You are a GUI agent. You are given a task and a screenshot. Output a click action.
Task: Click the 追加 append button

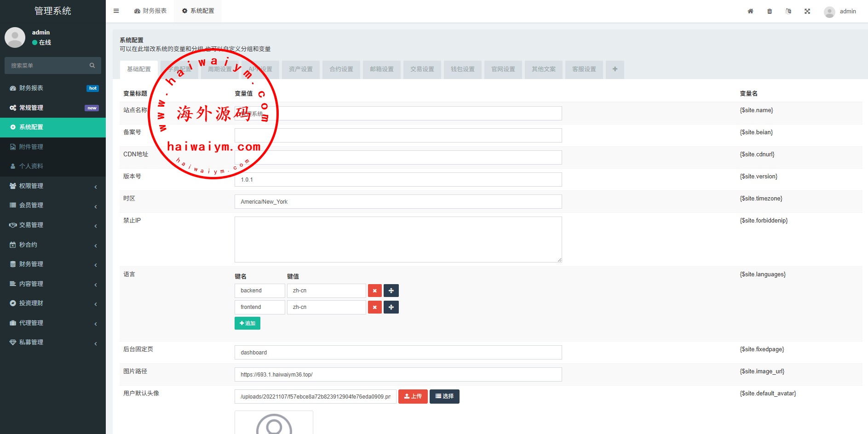point(247,323)
